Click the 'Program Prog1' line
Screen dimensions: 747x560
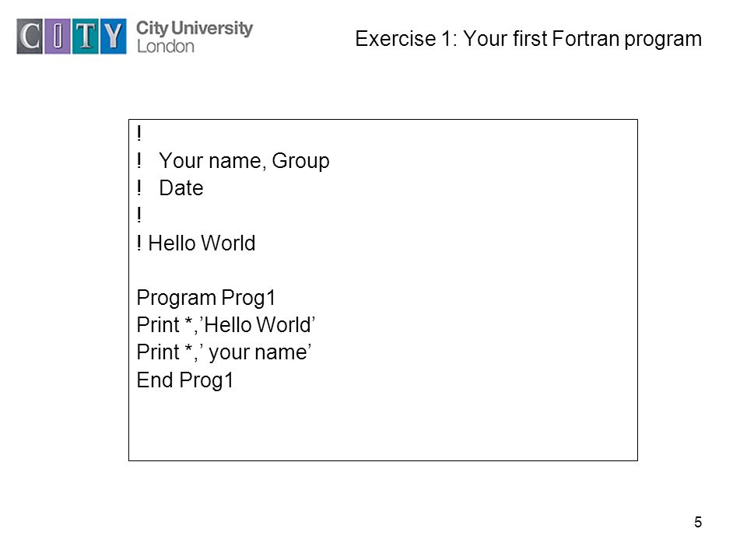coord(205,298)
